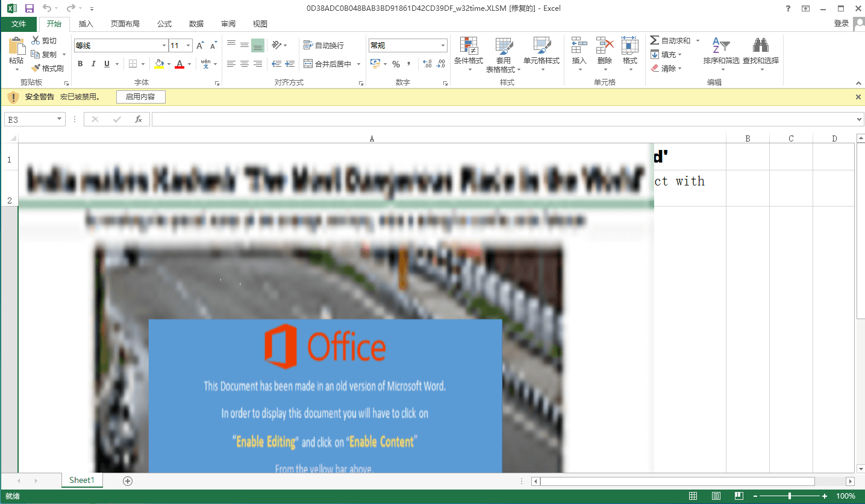Toggle Underline formatting

click(x=107, y=64)
